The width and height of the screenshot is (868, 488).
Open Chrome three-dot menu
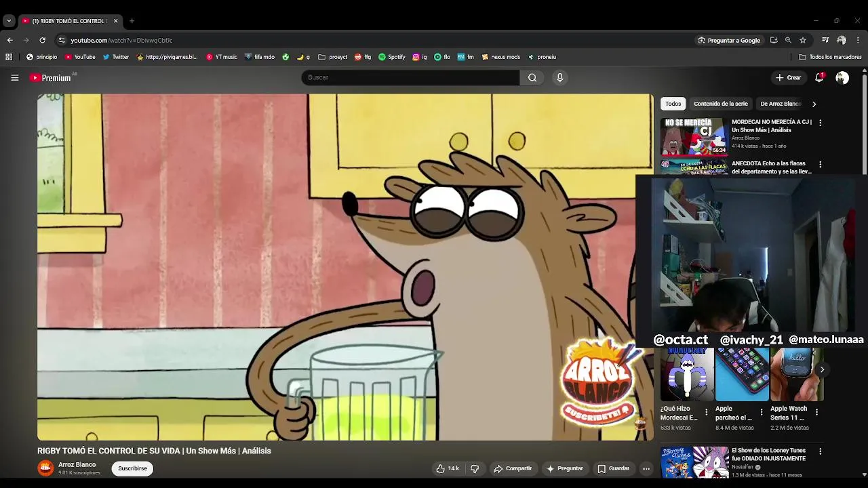tap(858, 40)
